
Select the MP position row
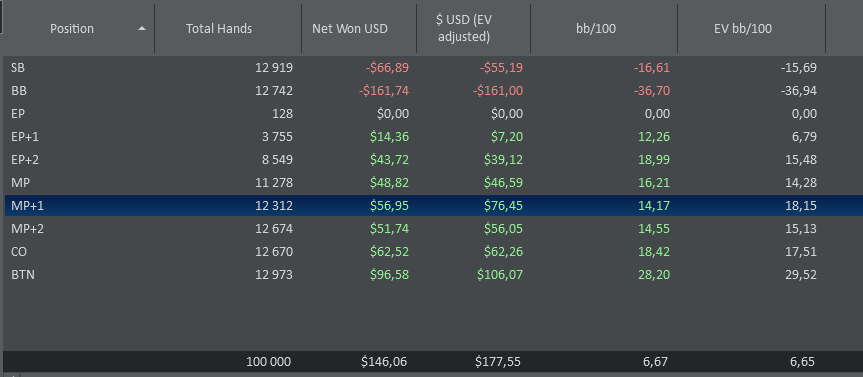433,183
